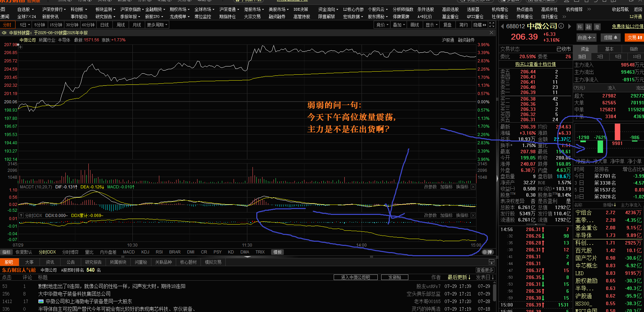The width and height of the screenshot is (644, 312).
Task: Click the speaker icon beside 中报预披露 notice
Action: tap(4, 33)
